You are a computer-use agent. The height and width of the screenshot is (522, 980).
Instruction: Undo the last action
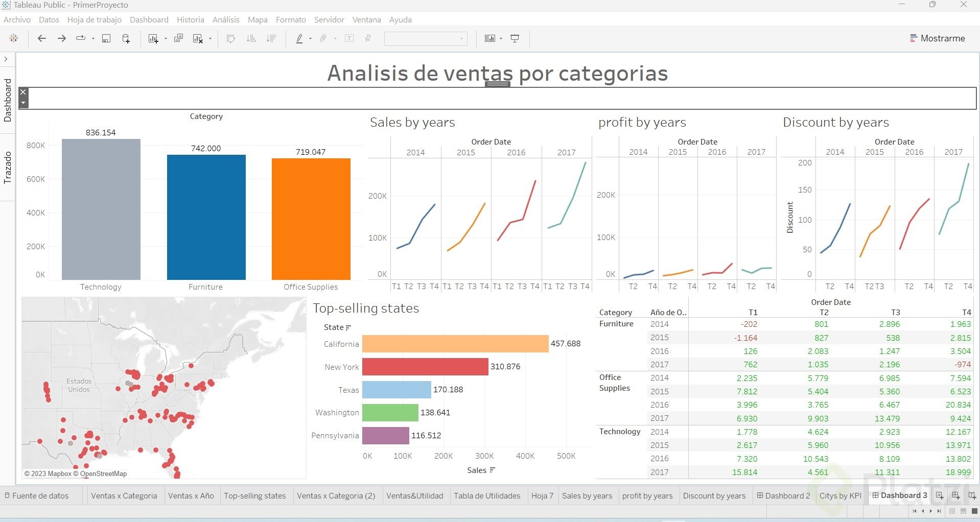click(42, 38)
